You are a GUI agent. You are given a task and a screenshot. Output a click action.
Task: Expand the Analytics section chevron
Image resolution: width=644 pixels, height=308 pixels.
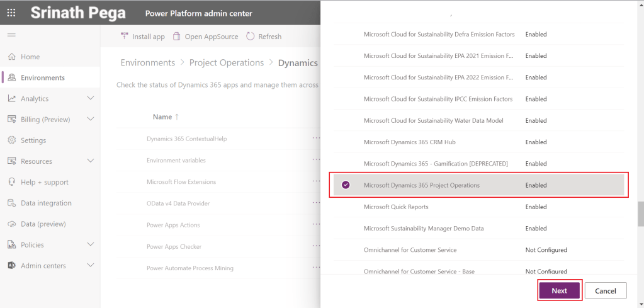click(x=90, y=98)
